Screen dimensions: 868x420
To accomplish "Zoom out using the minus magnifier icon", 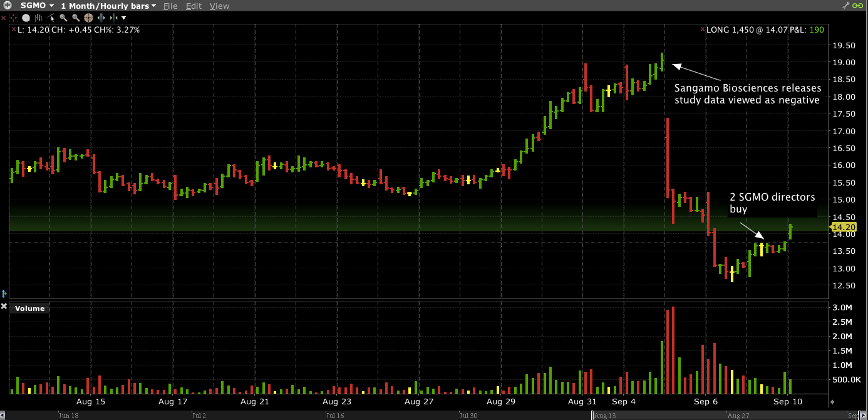I will [75, 18].
